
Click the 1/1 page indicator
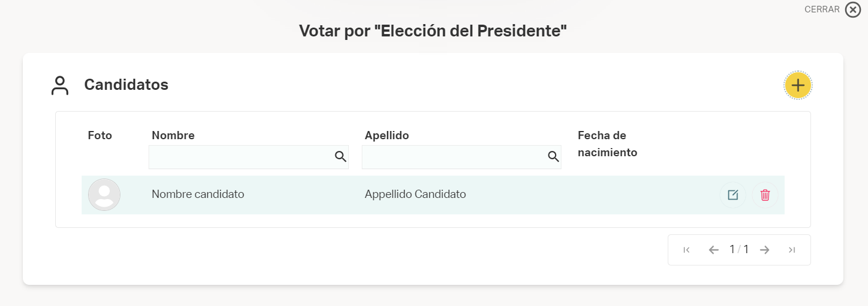(739, 250)
